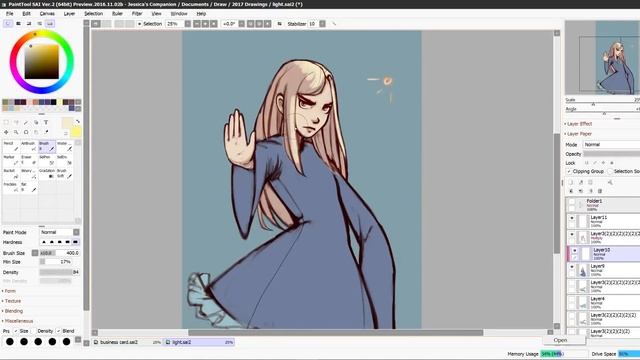Toggle the Selection checkbox in toolbar
The height and width of the screenshot is (360, 640).
(x=139, y=24)
